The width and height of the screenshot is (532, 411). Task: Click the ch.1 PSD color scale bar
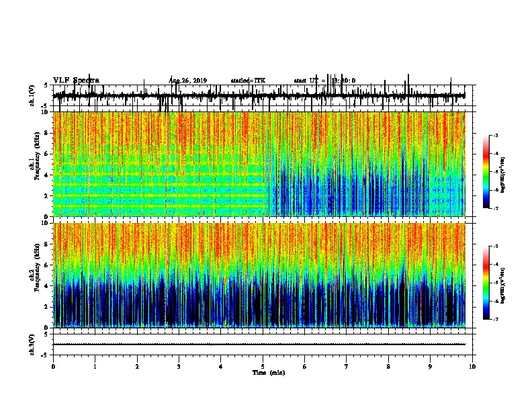click(x=486, y=172)
